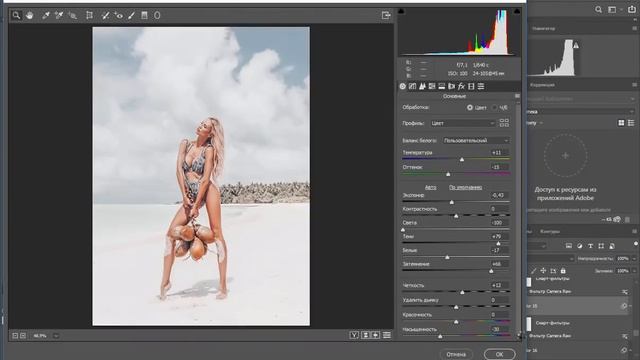Click the Насыщенность value field
The width and height of the screenshot is (640, 360).
(x=499, y=329)
